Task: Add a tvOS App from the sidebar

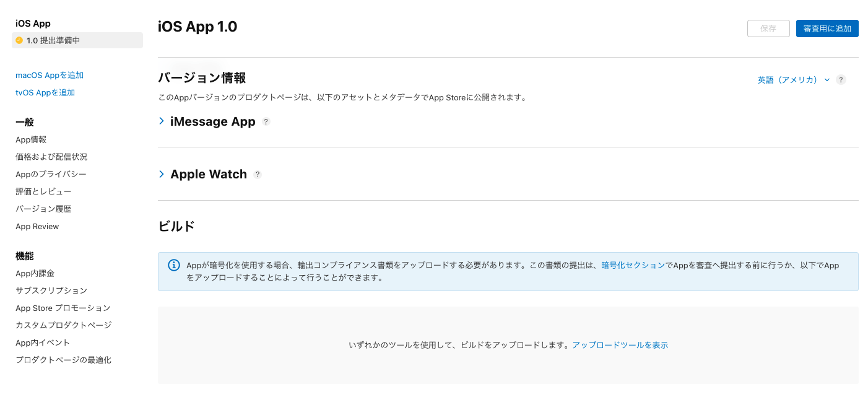Action: pos(45,92)
